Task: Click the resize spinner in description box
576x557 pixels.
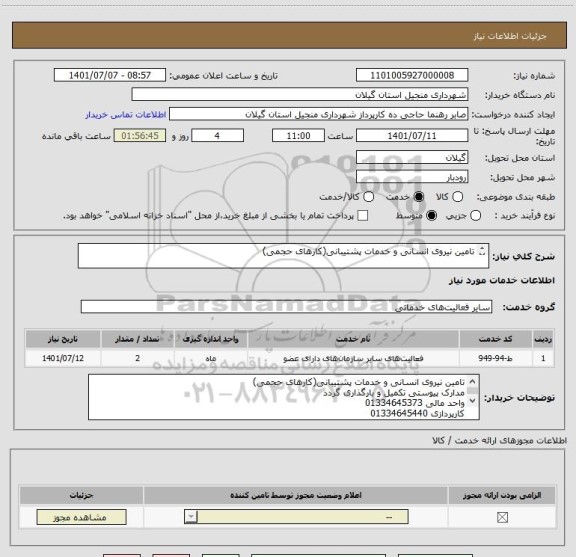Action: click(x=482, y=252)
